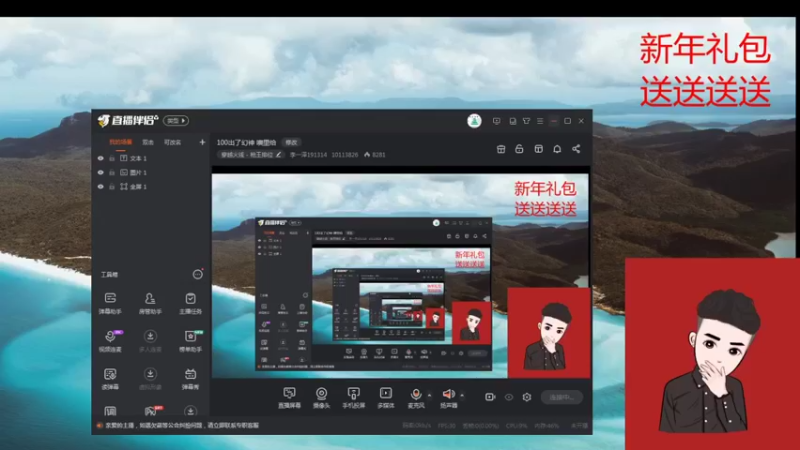Select the avatar image in preview canvas
Screen dimensions: 800x450
[x=549, y=333]
